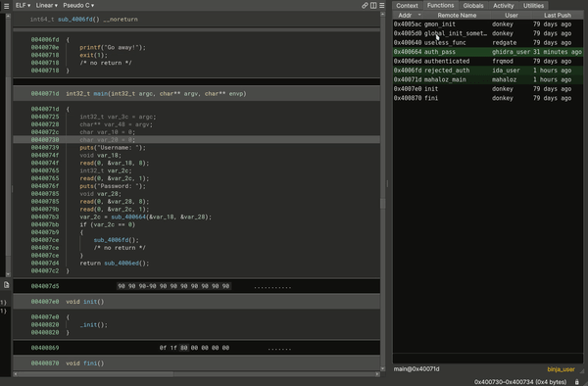
Task: Click the binja_user label in status area
Action: [x=561, y=369]
